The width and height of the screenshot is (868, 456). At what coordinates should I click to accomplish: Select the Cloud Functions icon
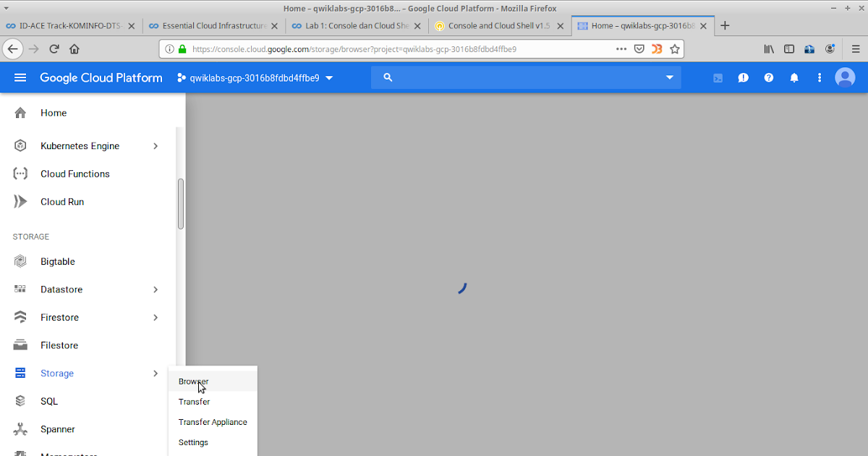point(20,173)
